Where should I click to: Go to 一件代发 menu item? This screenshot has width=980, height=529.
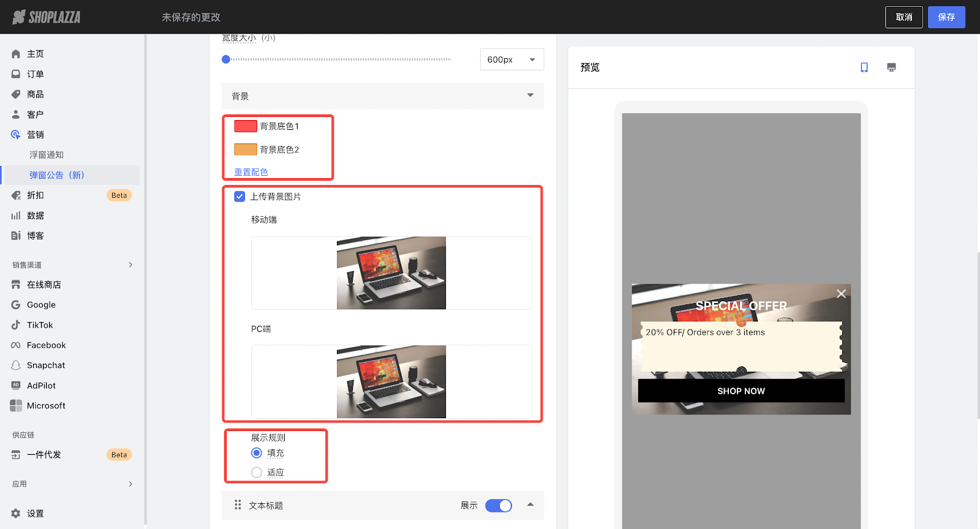click(x=44, y=455)
